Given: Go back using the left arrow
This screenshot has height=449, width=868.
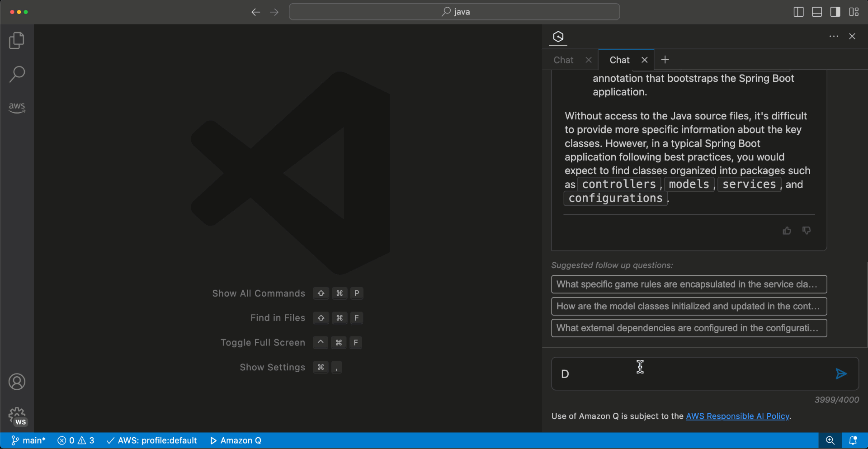Looking at the screenshot, I should coord(255,12).
